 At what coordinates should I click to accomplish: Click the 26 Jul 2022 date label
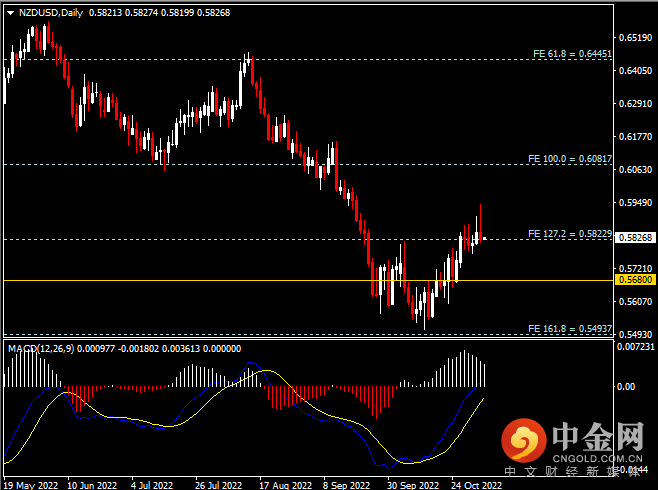point(219,485)
